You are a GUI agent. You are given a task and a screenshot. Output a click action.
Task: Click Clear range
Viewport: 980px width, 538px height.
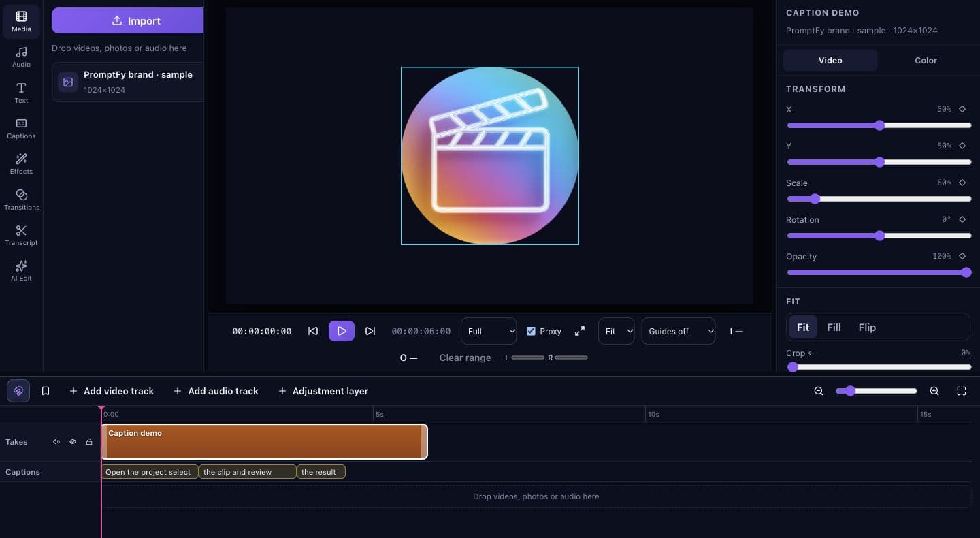pyautogui.click(x=465, y=358)
